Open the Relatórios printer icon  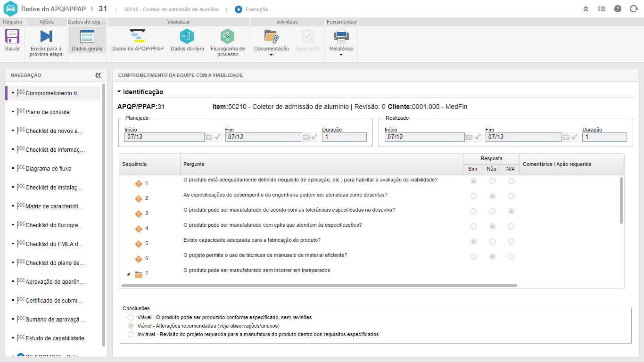pyautogui.click(x=341, y=37)
